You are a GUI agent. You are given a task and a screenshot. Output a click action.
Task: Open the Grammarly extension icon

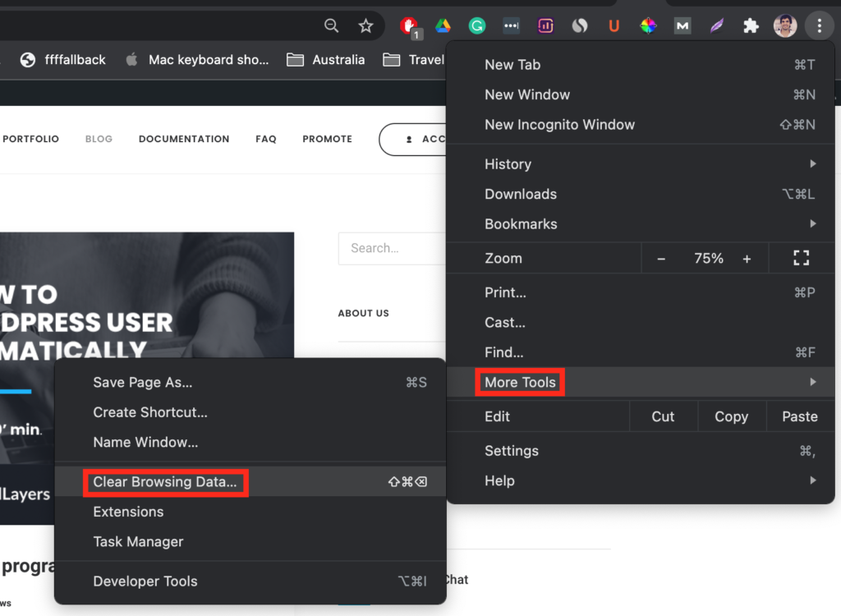[x=477, y=25]
